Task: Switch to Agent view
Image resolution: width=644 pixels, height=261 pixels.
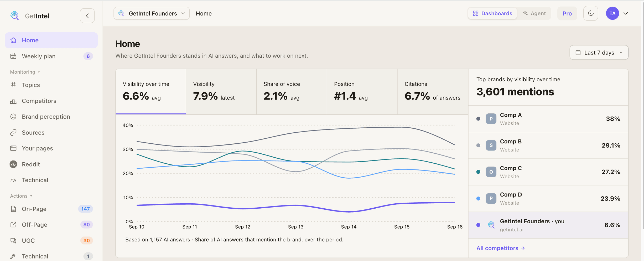Action: pyautogui.click(x=534, y=13)
